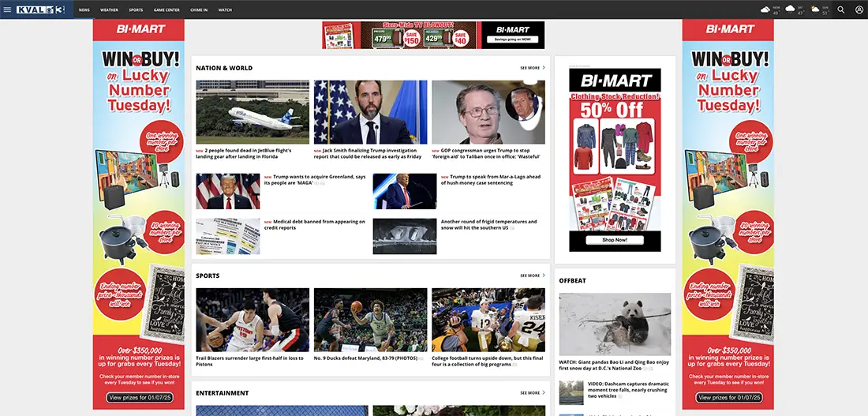Viewport: 868px width, 416px height.
Task: Read Trail Blazers loss to Pistons headline
Action: click(249, 361)
